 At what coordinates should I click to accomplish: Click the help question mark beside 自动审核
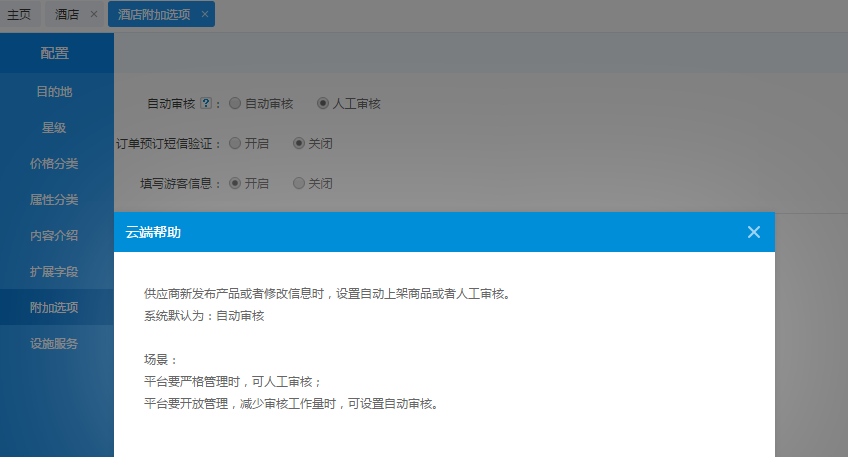click(x=205, y=103)
